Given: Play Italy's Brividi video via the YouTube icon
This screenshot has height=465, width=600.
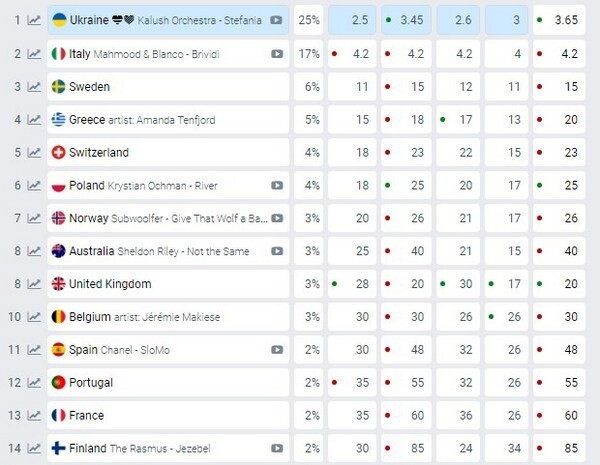Looking at the screenshot, I should pyautogui.click(x=277, y=54).
